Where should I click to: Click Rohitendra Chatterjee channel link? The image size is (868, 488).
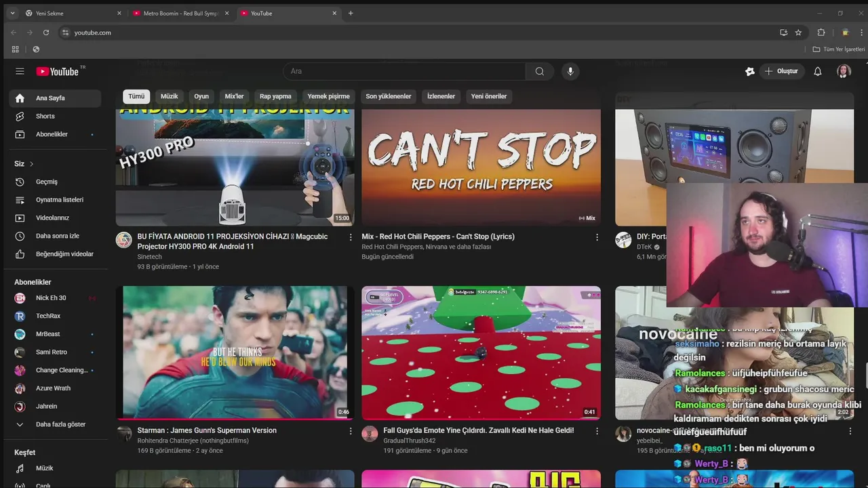(193, 441)
